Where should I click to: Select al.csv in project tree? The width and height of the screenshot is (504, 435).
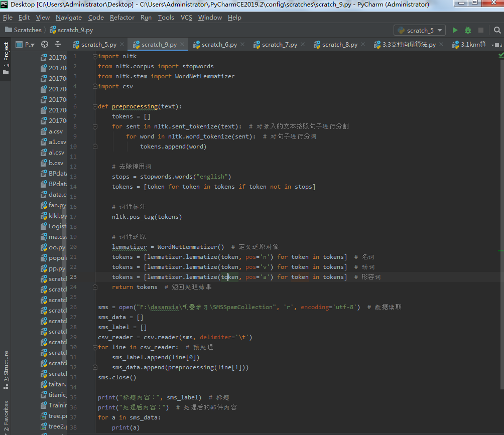pos(53,153)
